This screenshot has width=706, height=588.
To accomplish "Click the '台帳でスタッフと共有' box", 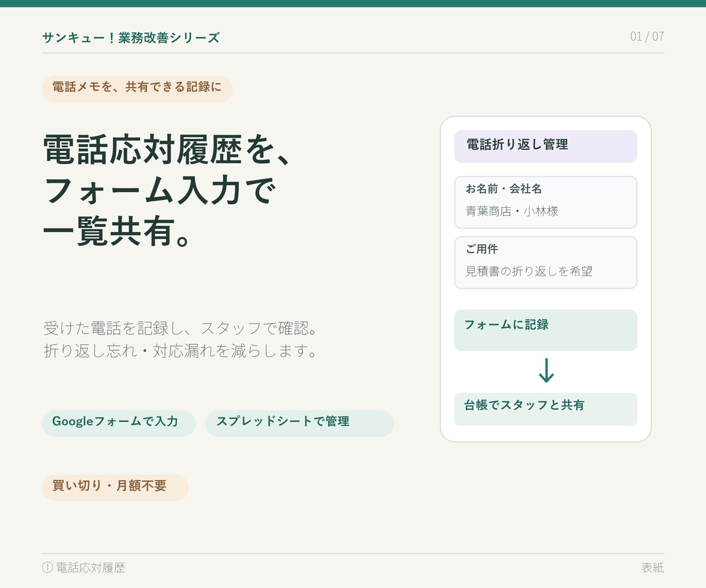I will point(546,409).
